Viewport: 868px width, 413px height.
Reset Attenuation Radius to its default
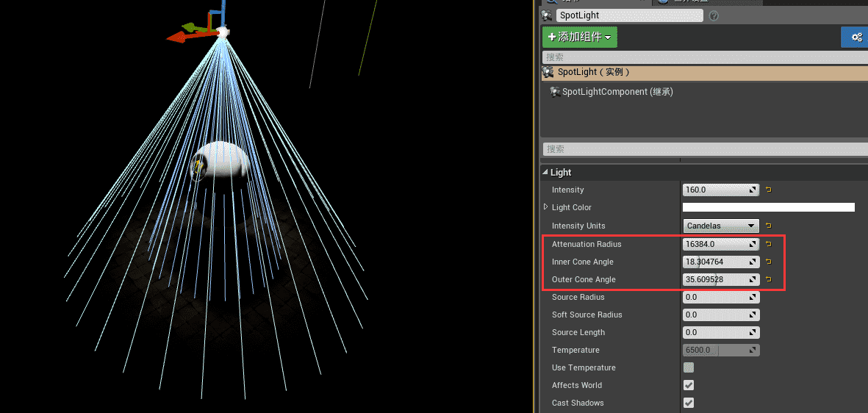pyautogui.click(x=768, y=244)
